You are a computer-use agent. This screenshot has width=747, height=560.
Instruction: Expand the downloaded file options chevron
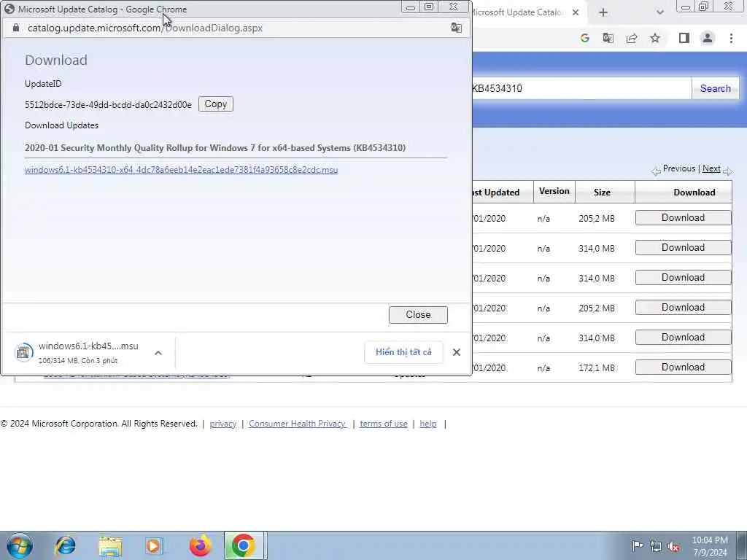click(x=158, y=353)
